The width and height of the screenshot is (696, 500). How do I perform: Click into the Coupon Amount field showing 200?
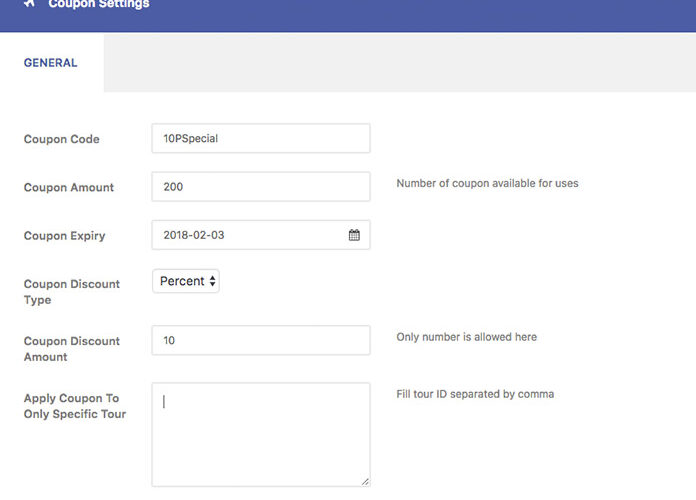click(x=260, y=186)
